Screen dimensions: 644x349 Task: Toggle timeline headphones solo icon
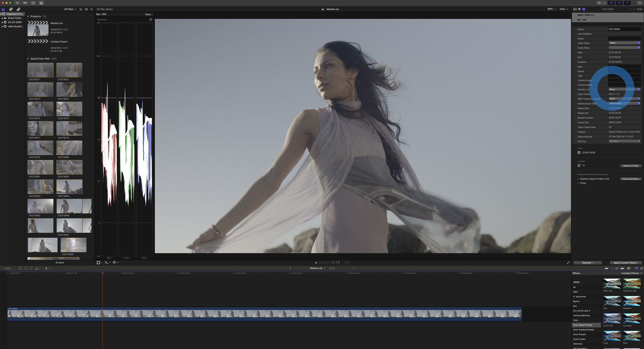617,268
